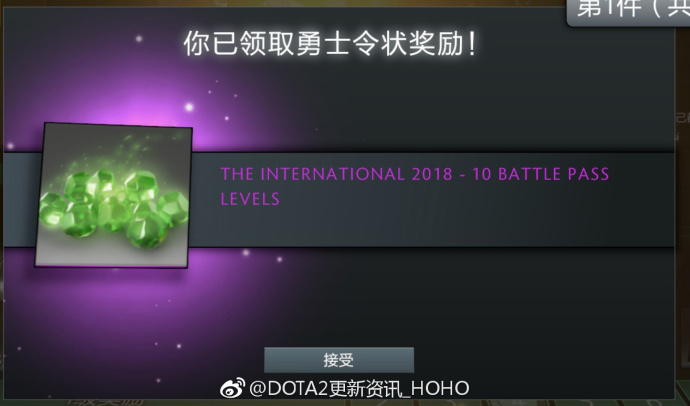The height and width of the screenshot is (406, 690).
Task: Accept the reward with the 接受 button
Action: click(x=339, y=360)
